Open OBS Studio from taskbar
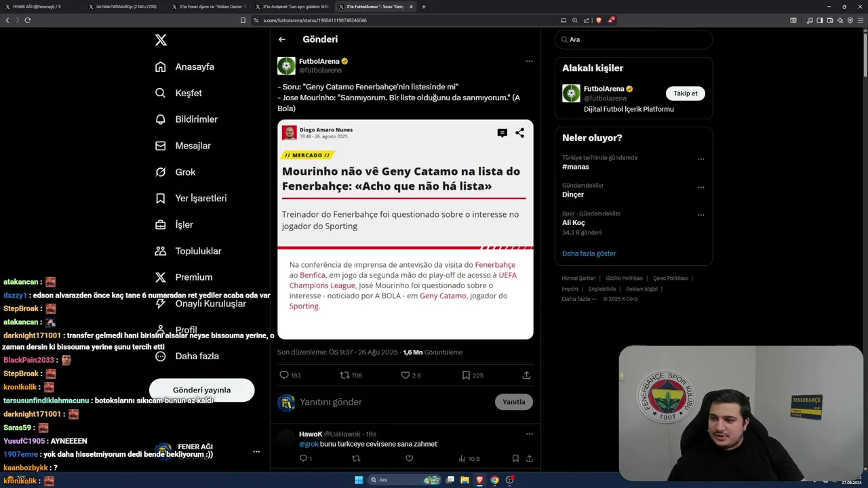 [x=509, y=480]
